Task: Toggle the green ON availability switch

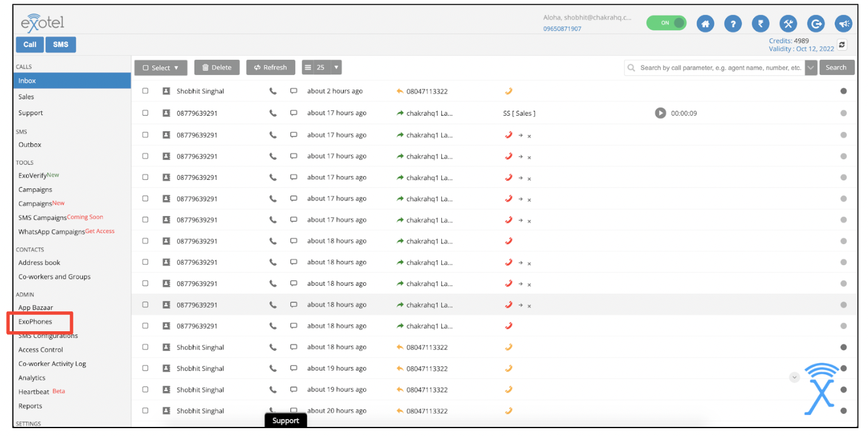Action: pos(666,23)
